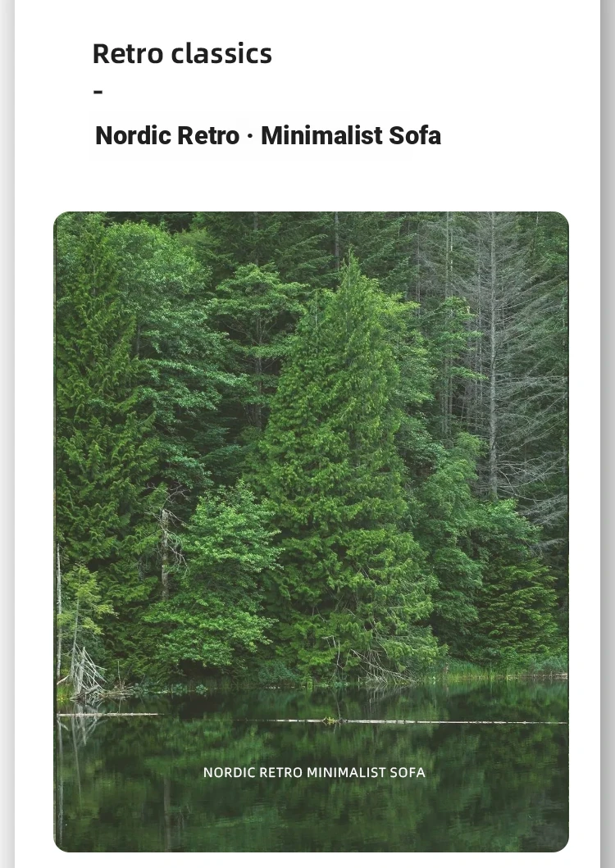The image size is (615, 868).
Task: Click the "Retro classics" heading
Action: tap(182, 54)
